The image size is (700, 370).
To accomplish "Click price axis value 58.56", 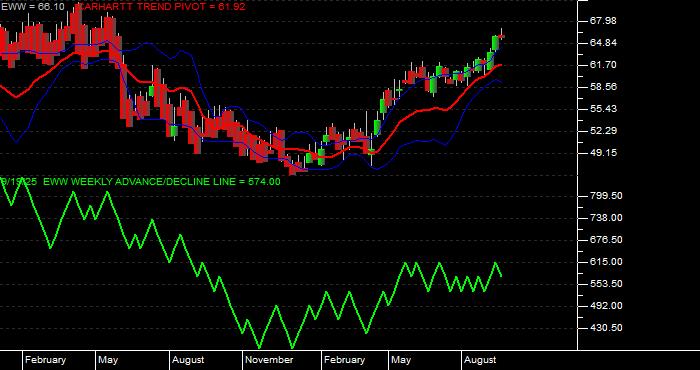I will pos(602,87).
